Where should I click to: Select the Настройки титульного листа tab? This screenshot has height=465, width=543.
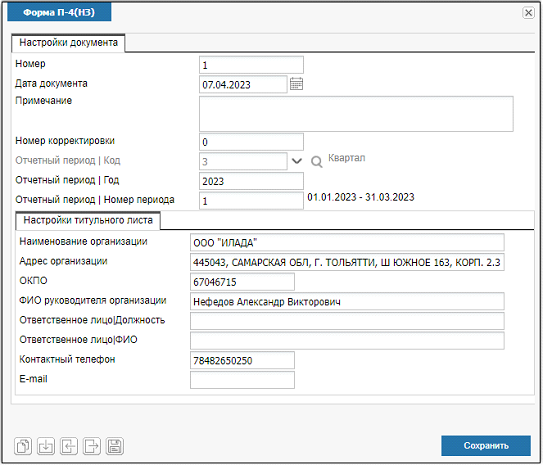click(x=88, y=221)
